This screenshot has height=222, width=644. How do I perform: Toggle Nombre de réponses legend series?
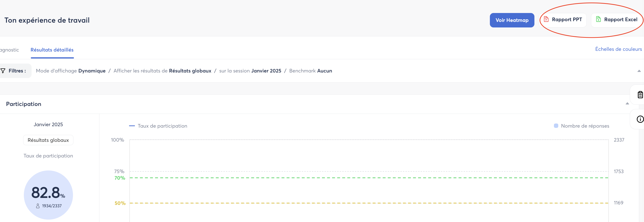(x=581, y=126)
